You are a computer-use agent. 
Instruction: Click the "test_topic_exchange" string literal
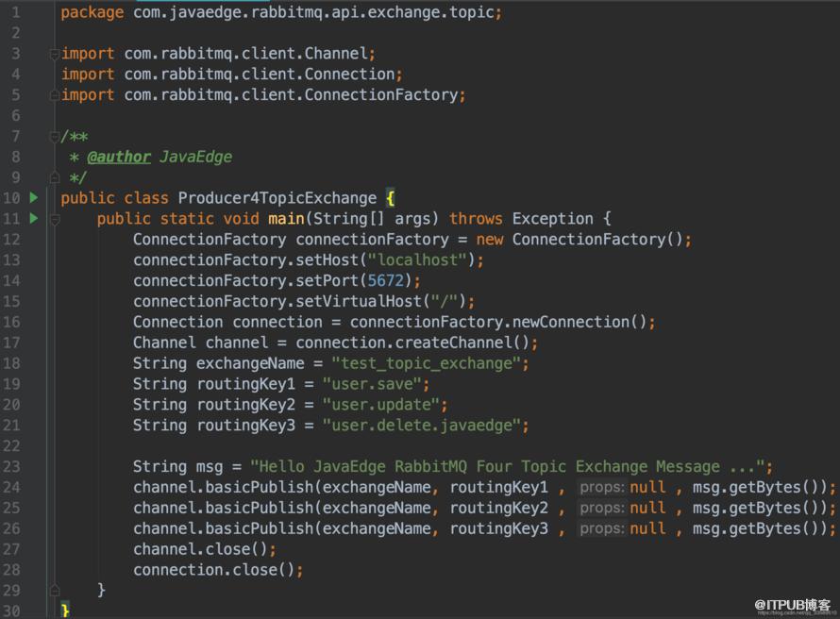pos(426,363)
